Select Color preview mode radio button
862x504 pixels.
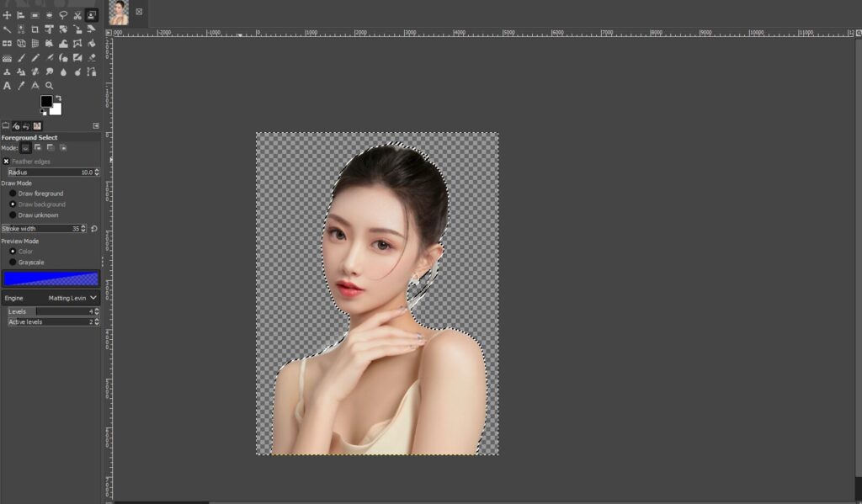12,252
